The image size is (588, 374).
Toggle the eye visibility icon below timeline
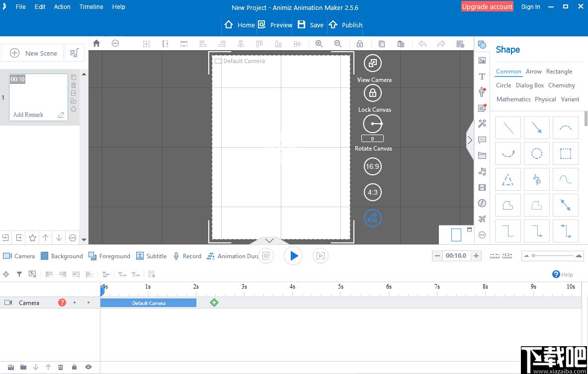88,367
